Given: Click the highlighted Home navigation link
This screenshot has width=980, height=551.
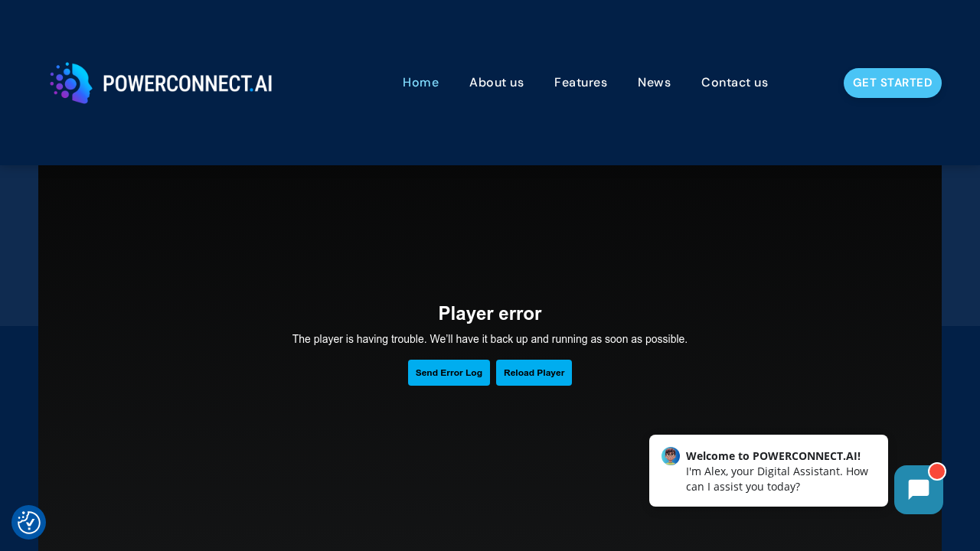Looking at the screenshot, I should tap(420, 82).
